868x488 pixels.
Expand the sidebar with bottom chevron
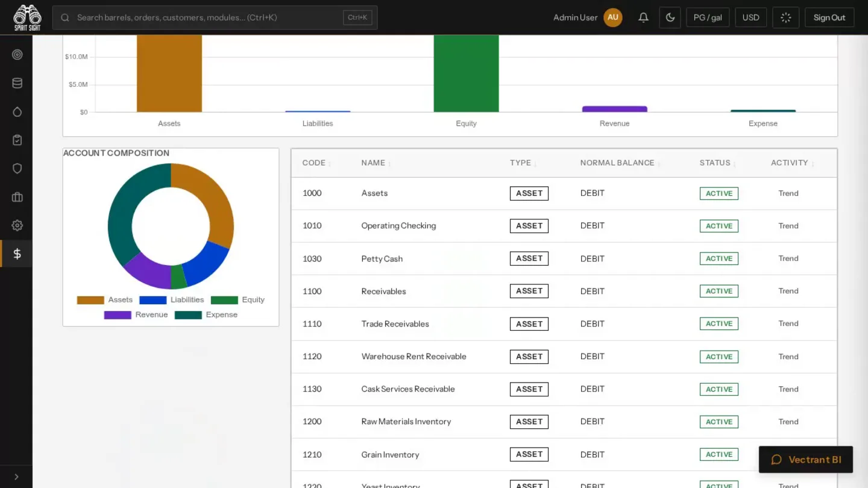[x=16, y=477]
